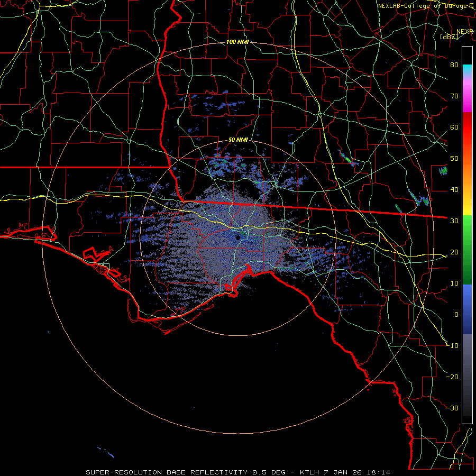Click the -10 value on the dBZ scale
This screenshot has height=476, width=476.
coord(452,345)
